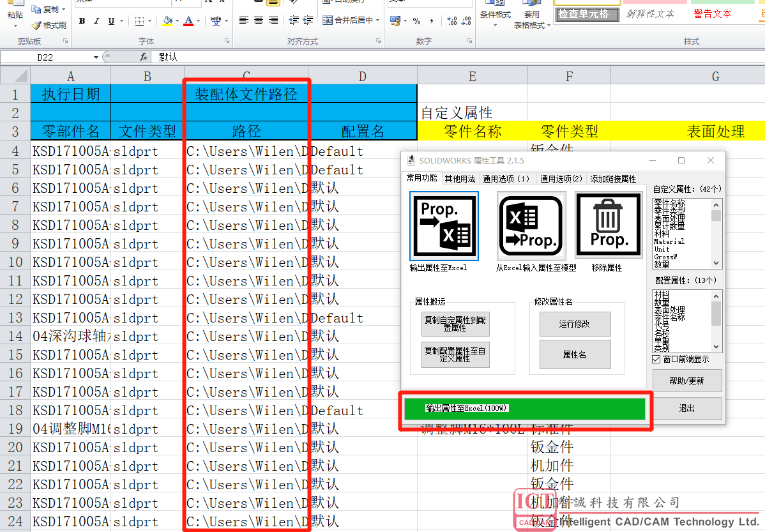This screenshot has height=532, width=765.
Task: Select the 警告文本 cell style
Action: point(712,13)
